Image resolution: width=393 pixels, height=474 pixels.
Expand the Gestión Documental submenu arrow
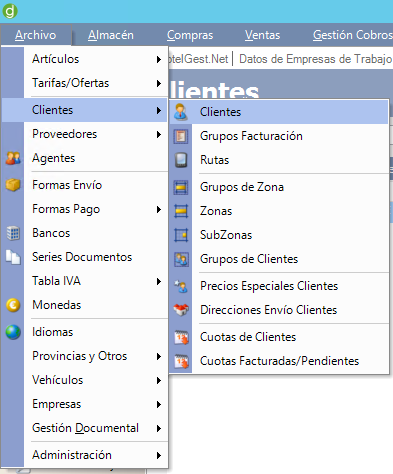point(159,428)
